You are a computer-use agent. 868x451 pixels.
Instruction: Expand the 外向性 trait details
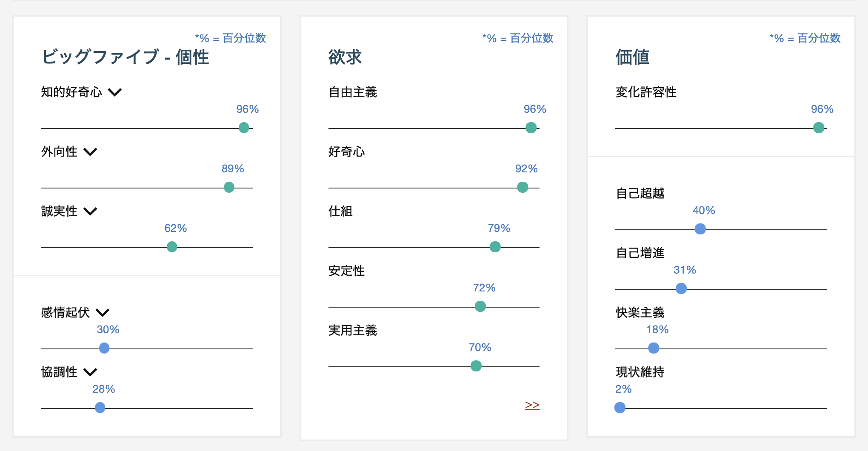90,151
